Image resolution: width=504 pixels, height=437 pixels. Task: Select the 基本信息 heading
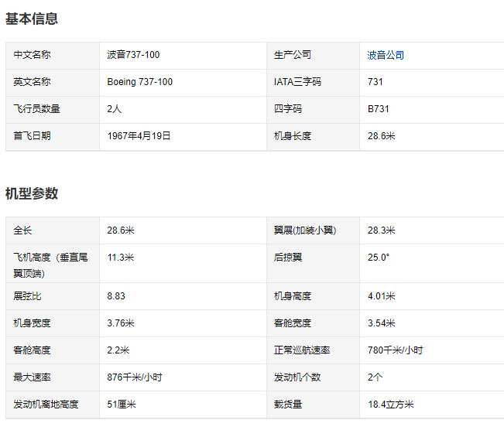click(32, 19)
